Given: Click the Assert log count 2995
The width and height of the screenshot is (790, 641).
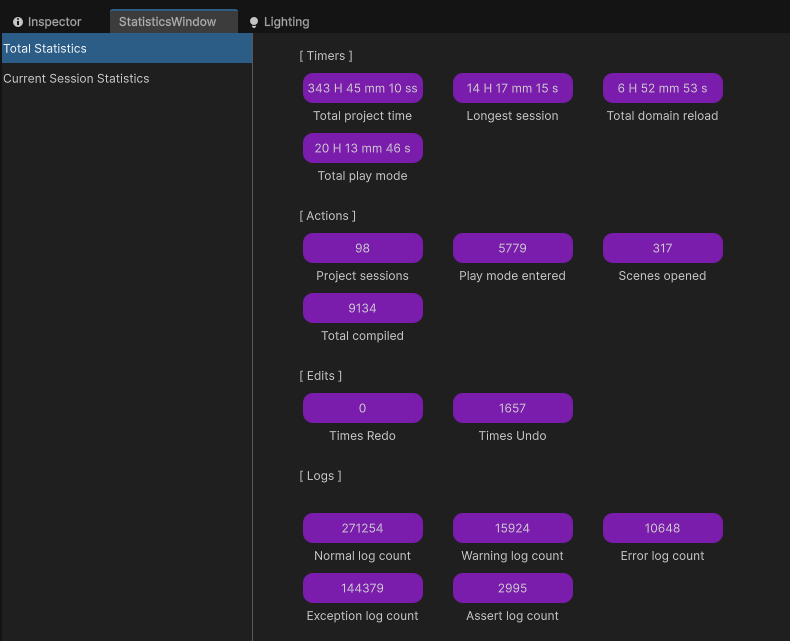Looking at the screenshot, I should [512, 588].
